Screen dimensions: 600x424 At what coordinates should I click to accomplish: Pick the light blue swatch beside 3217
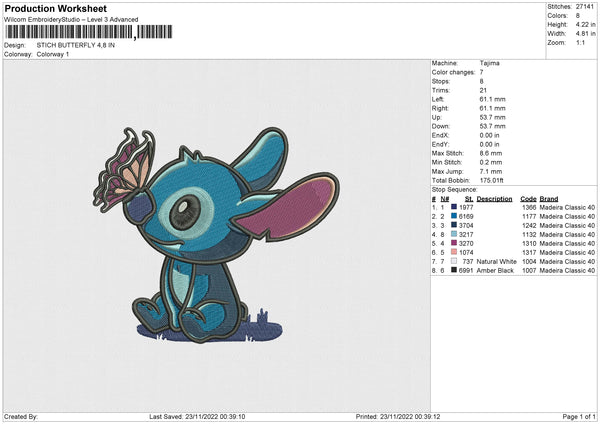tap(454, 234)
